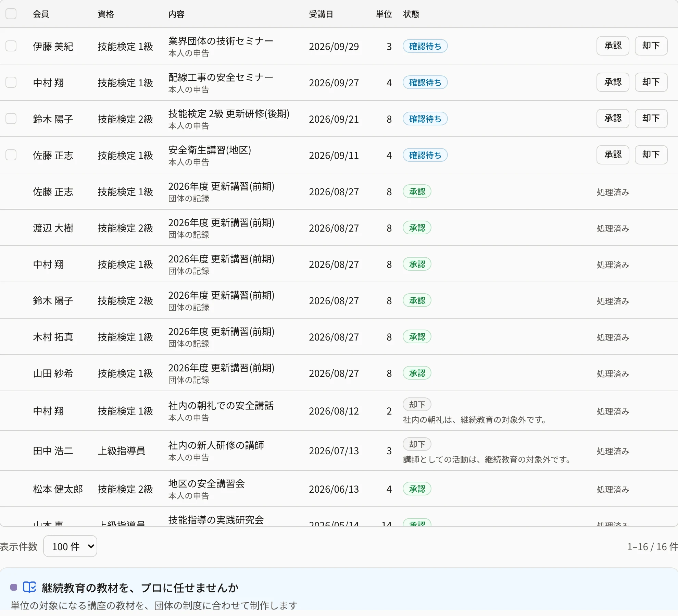Check the box for 安全衛生講習(地区) row
Image resolution: width=678 pixels, height=616 pixels.
[11, 155]
